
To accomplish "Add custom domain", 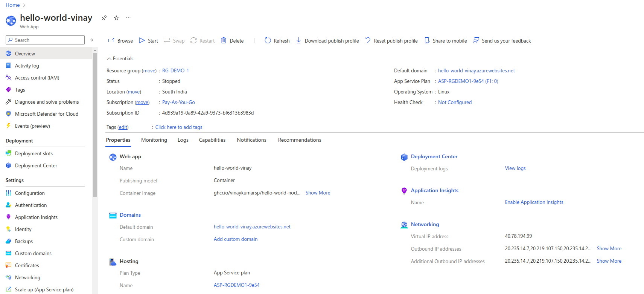I will [236, 239].
